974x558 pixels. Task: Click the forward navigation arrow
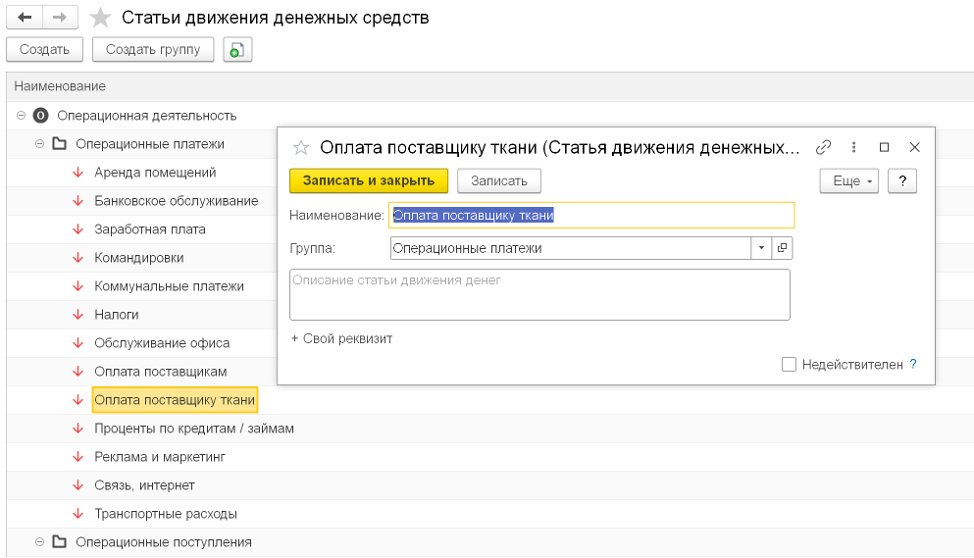pyautogui.click(x=59, y=18)
